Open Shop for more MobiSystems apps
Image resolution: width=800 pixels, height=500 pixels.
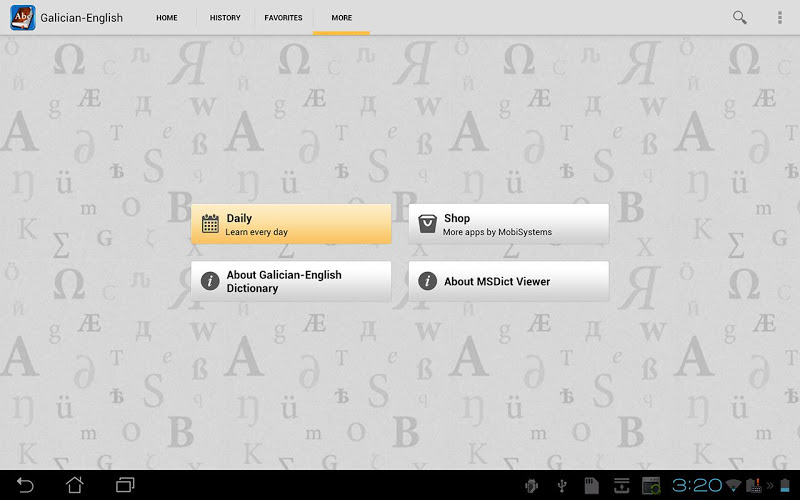[x=509, y=224]
